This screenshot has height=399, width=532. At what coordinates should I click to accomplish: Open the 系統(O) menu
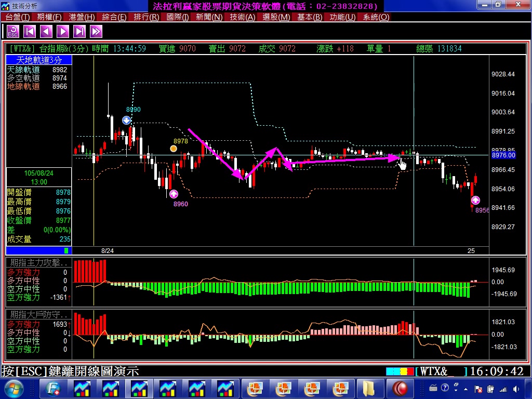pyautogui.click(x=376, y=17)
